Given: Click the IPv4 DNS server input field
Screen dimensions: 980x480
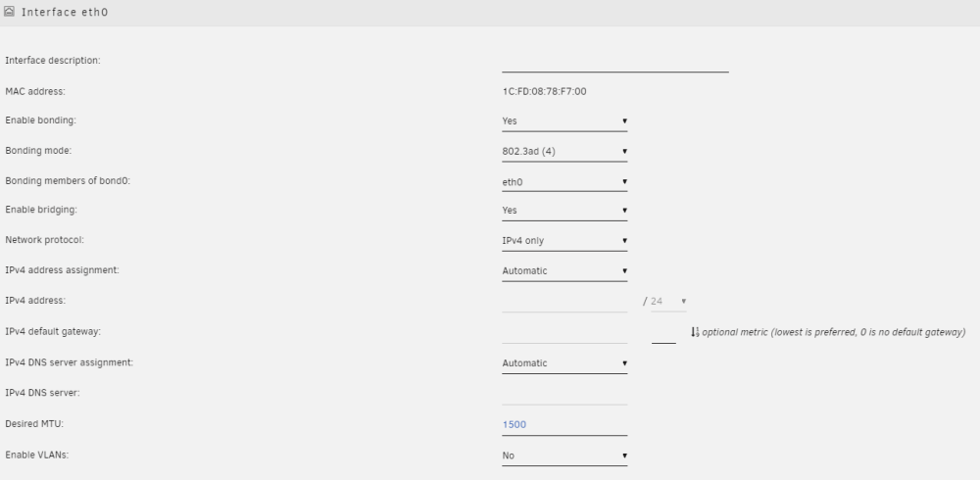Looking at the screenshot, I should click(x=564, y=395).
